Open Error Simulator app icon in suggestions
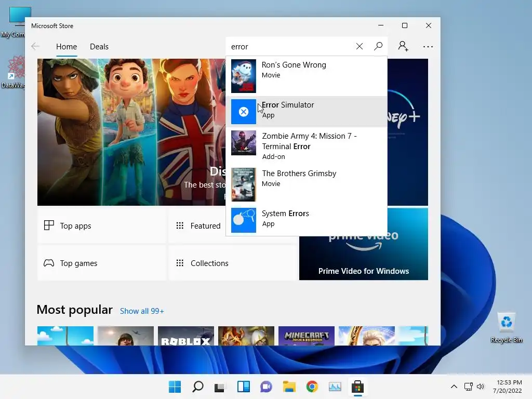The image size is (532, 399). point(244,112)
